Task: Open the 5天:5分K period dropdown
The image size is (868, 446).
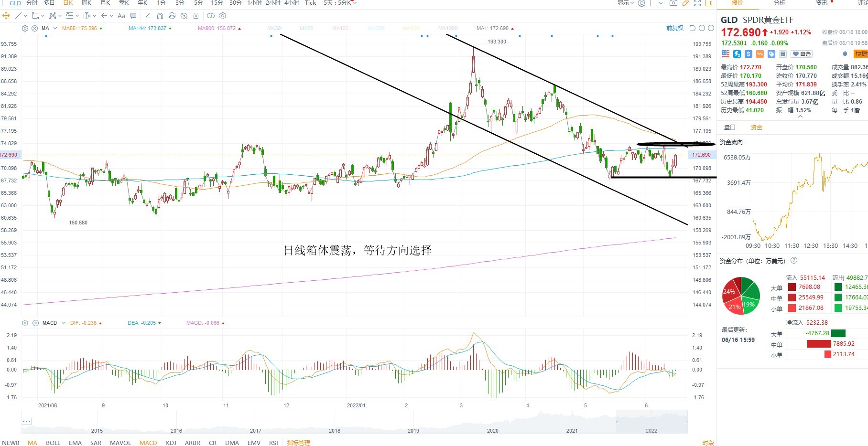Action: (340, 3)
